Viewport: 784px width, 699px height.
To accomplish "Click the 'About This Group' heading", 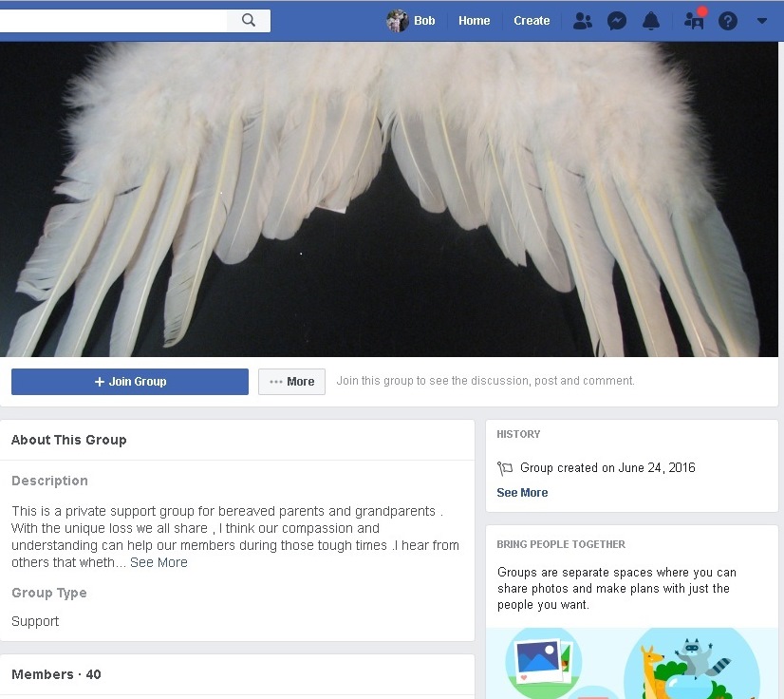I will pos(69,440).
